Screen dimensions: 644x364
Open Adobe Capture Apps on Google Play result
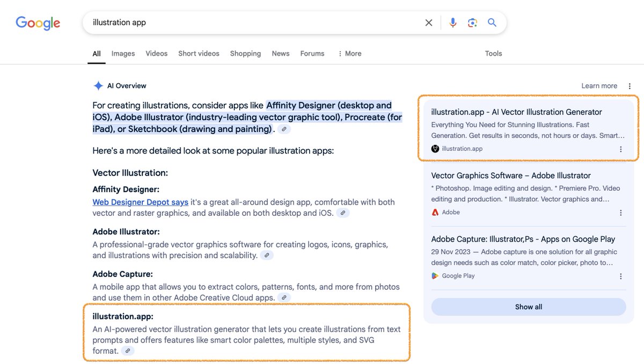[x=523, y=239]
